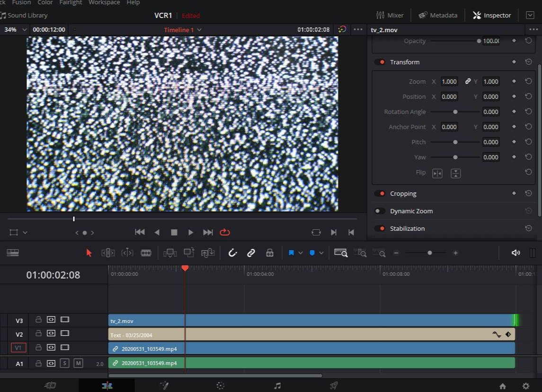Reset the Position parameter

point(528,96)
